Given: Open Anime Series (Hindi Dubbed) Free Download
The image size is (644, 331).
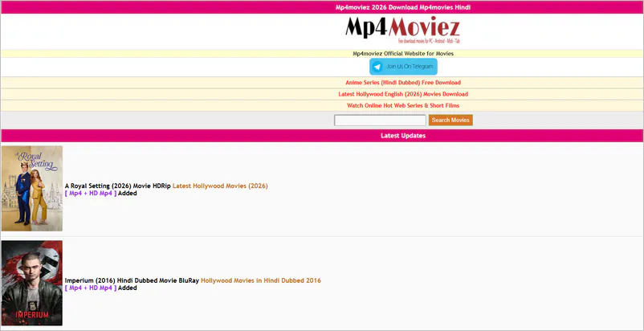Looking at the screenshot, I should click(403, 83).
